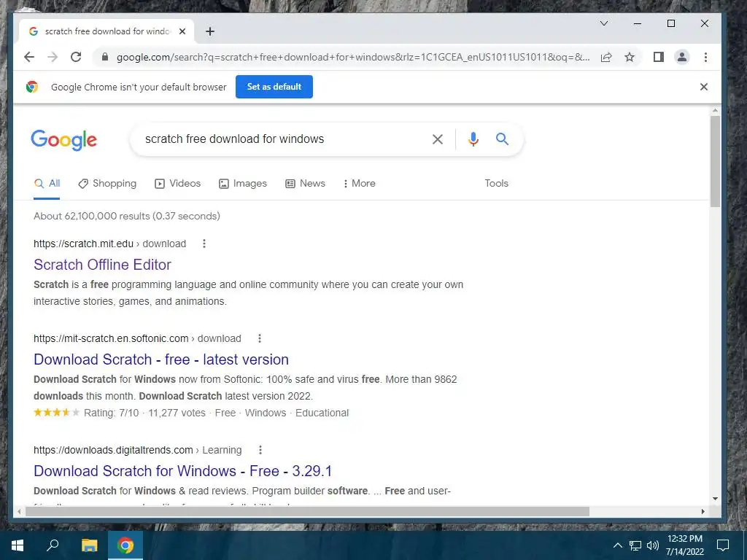This screenshot has width=747, height=560.
Task: Click the scratch.mit.edu › download URL text
Action: 109,244
